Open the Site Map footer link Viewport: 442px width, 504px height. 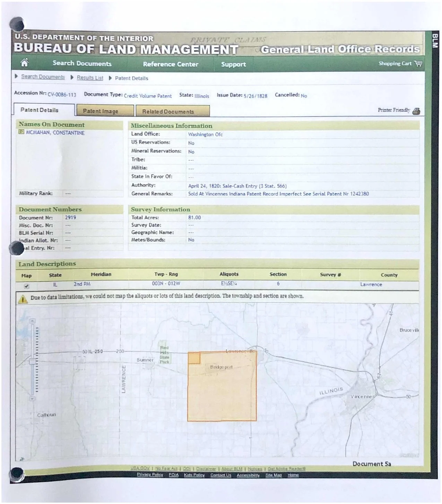pyautogui.click(x=274, y=475)
